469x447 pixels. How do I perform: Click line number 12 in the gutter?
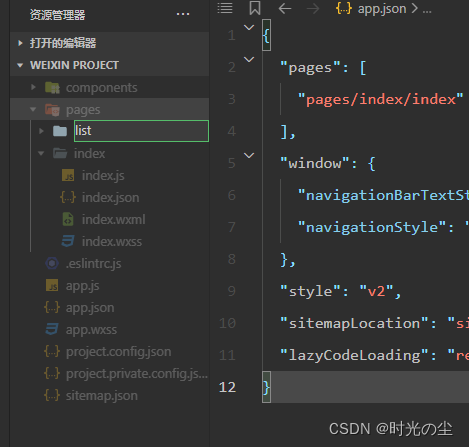click(227, 387)
